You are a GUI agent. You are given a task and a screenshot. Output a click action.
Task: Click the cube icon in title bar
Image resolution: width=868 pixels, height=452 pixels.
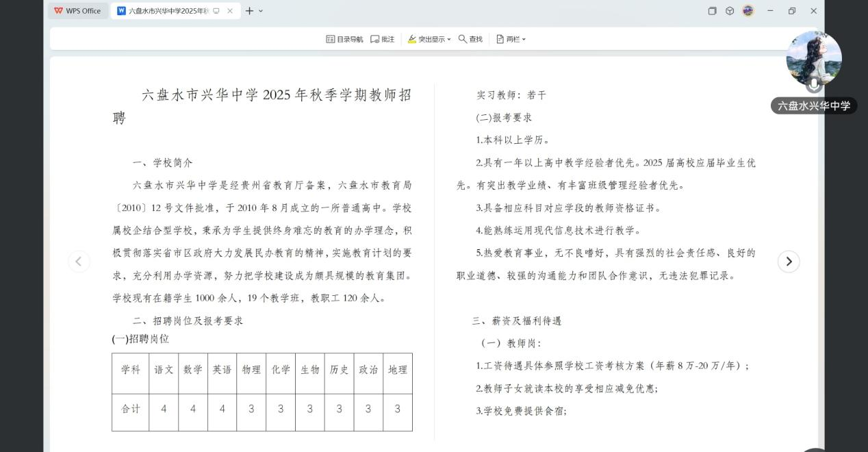tap(730, 11)
